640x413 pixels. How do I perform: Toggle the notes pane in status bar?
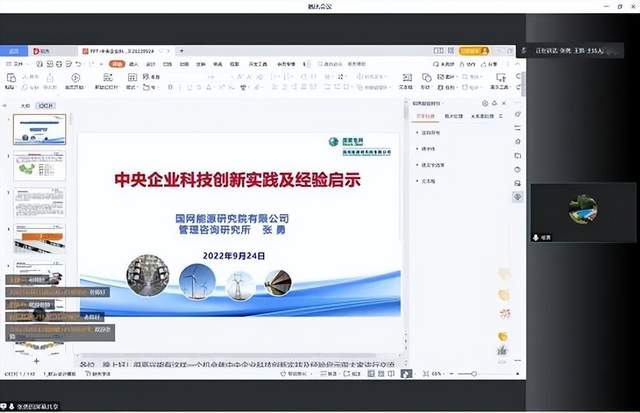point(328,373)
